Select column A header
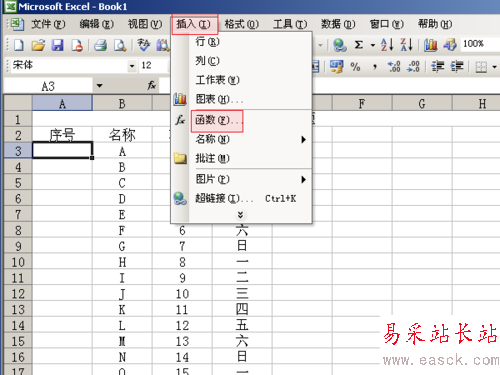500x375 pixels. pyautogui.click(x=62, y=103)
